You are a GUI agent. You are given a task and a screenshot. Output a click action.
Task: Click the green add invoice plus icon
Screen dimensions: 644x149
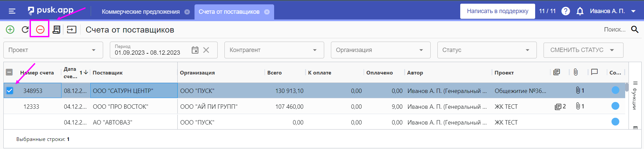click(10, 30)
